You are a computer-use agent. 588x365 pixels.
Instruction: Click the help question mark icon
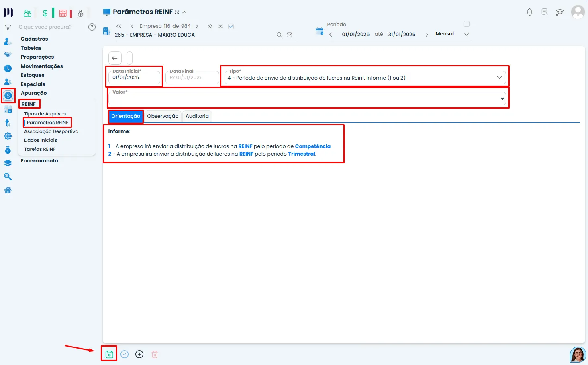(x=92, y=27)
